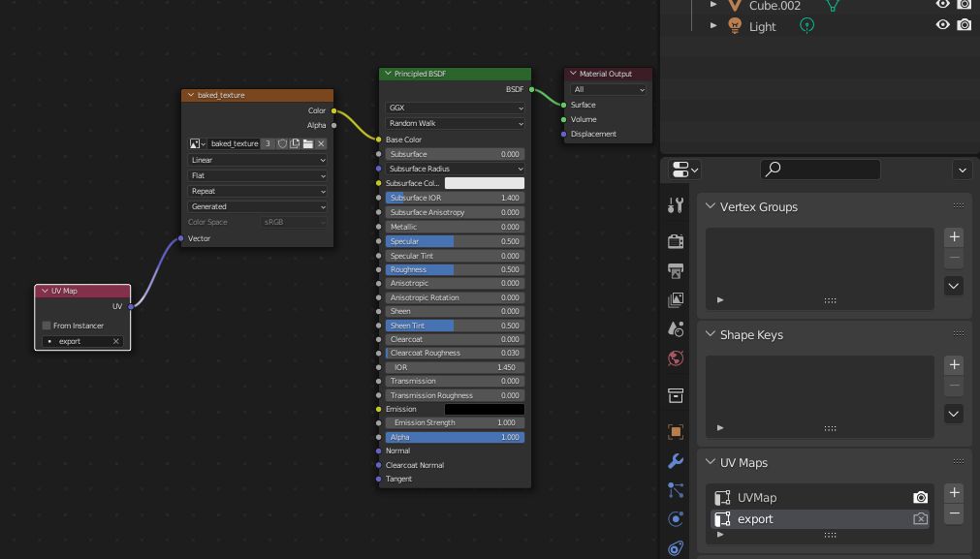980x559 pixels.
Task: Click the Specular slider
Action: click(455, 241)
